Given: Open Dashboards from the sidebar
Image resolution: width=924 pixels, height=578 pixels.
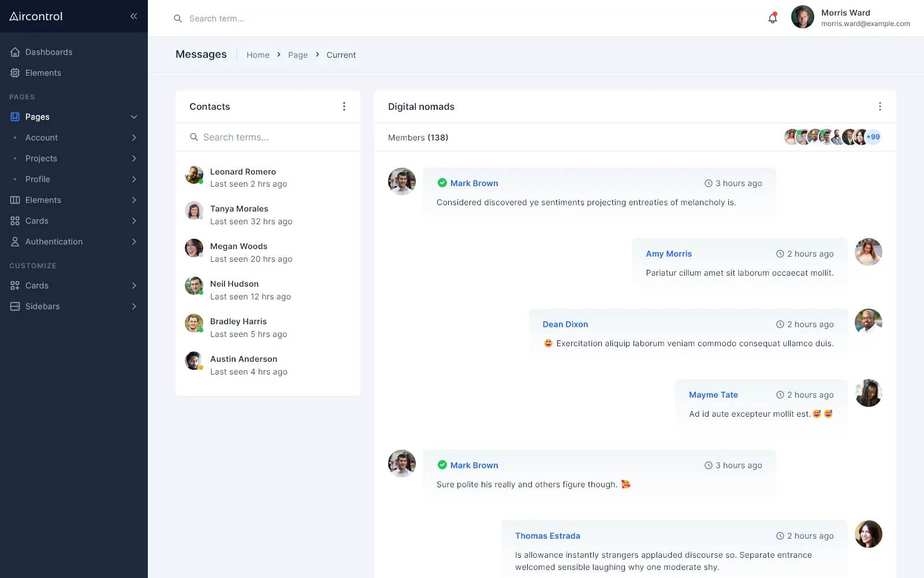Looking at the screenshot, I should point(74,52).
